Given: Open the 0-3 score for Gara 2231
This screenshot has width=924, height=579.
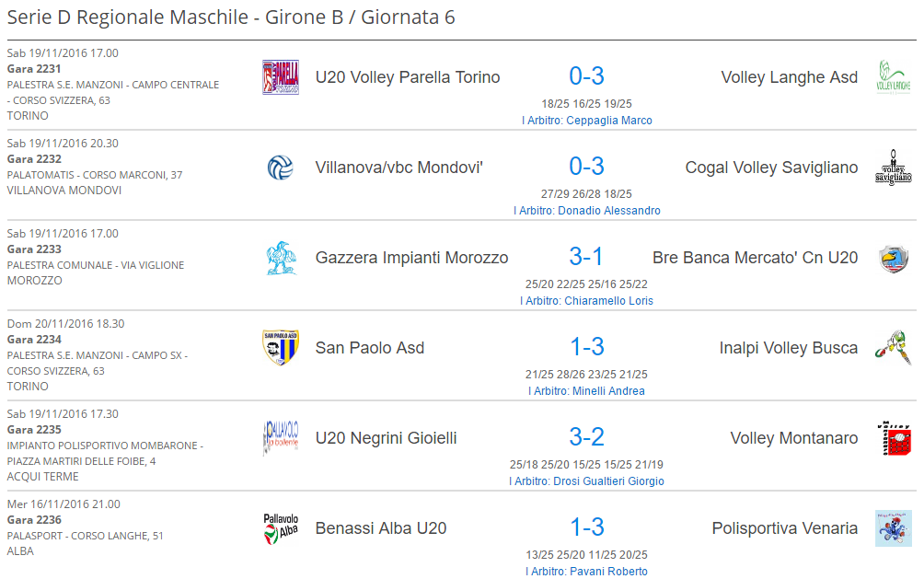Looking at the screenshot, I should click(x=587, y=76).
